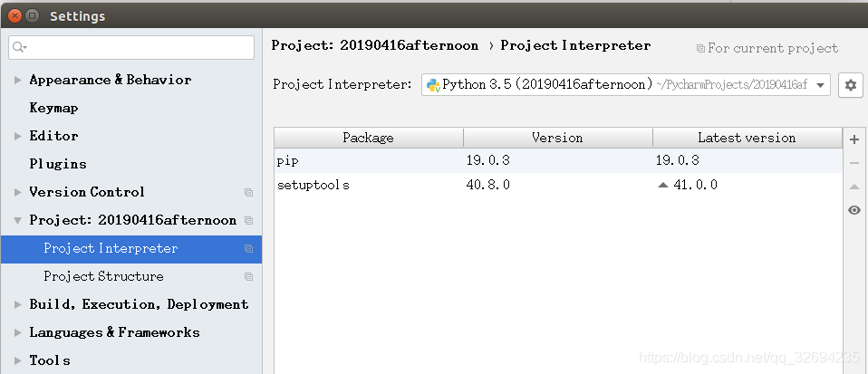Select the setuptools package row

coord(558,185)
